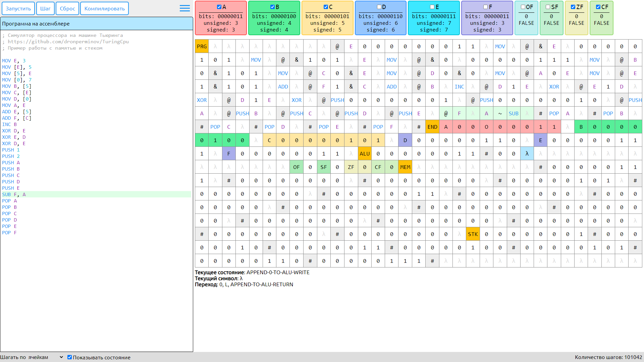Enable the register D checkbox
This screenshot has width=644, height=362.
pos(379,7)
